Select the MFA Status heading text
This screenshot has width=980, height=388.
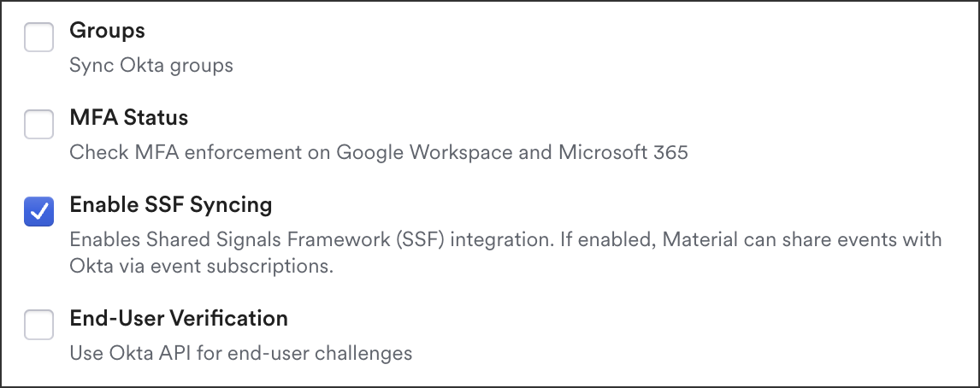[129, 117]
